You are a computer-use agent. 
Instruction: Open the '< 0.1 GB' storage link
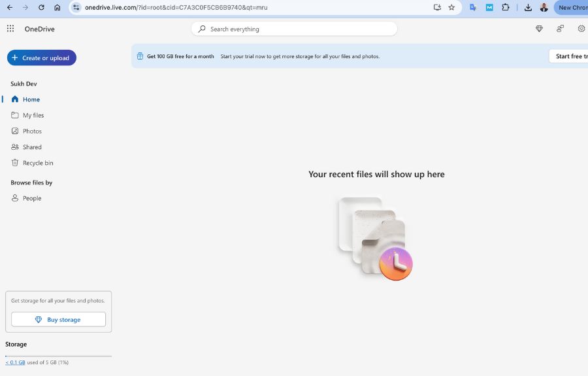(x=16, y=362)
